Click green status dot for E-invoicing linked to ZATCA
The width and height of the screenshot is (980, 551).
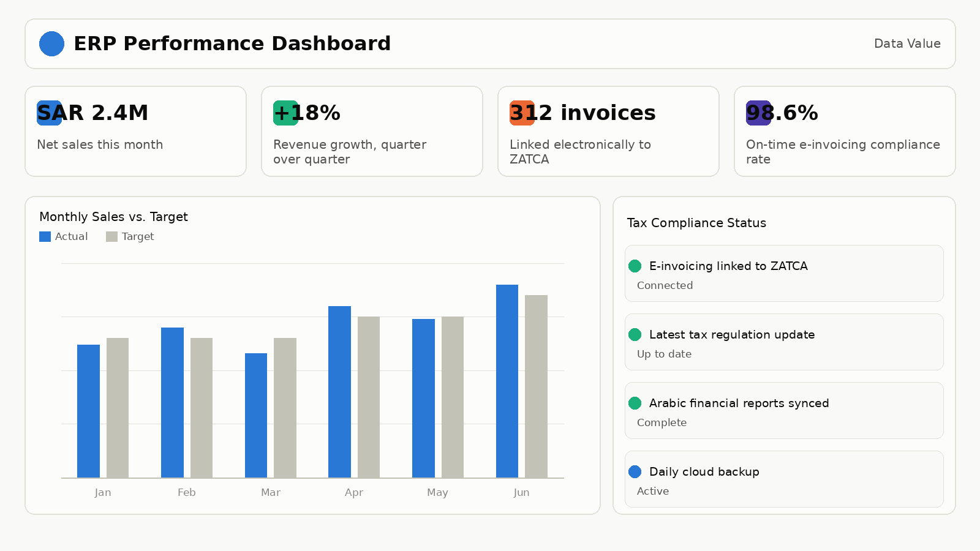pyautogui.click(x=635, y=266)
